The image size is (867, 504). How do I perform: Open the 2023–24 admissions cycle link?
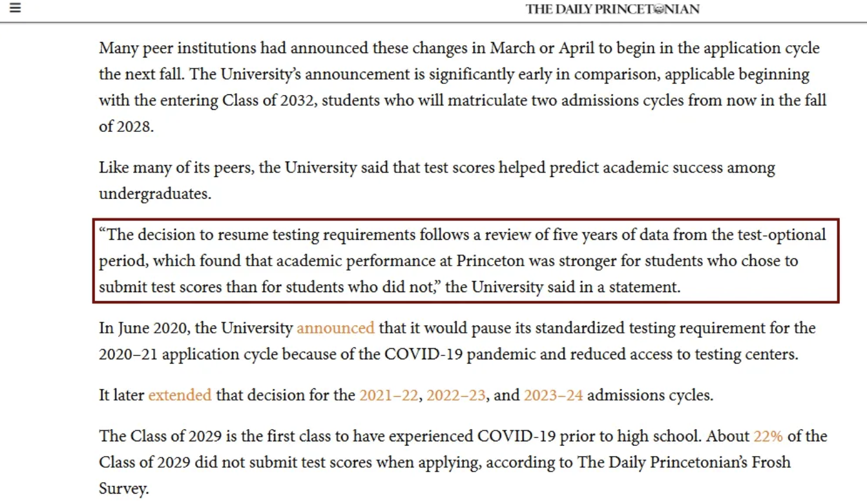tap(553, 395)
